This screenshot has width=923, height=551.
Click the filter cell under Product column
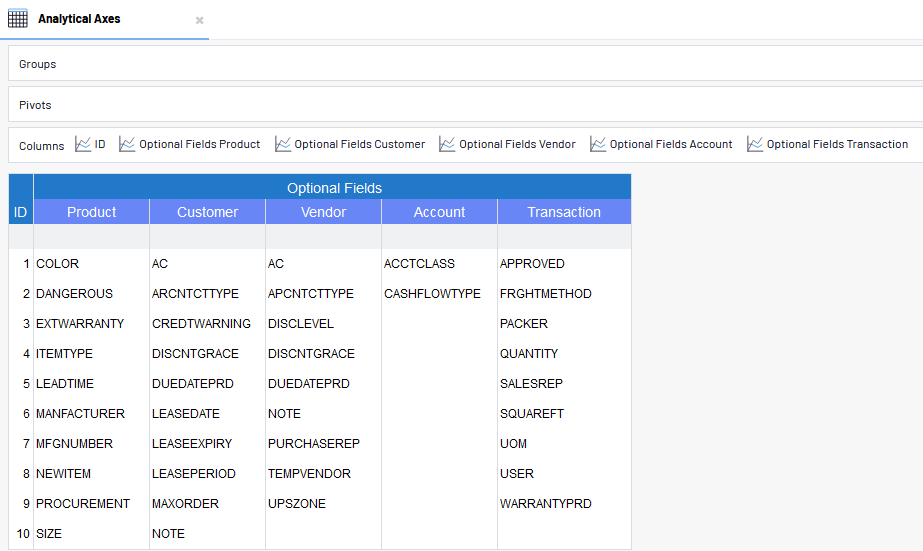[91, 237]
